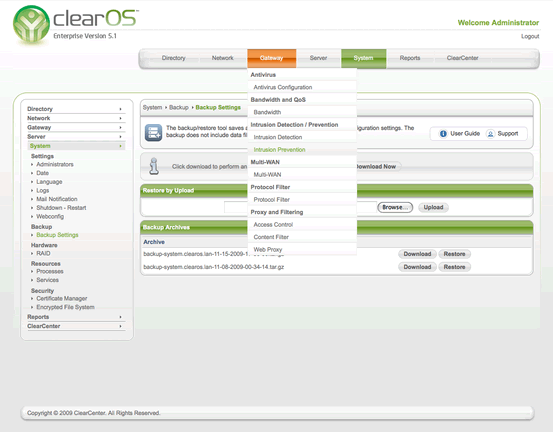Expand the Network sidebar section arrow
553x432 pixels.
(x=120, y=118)
